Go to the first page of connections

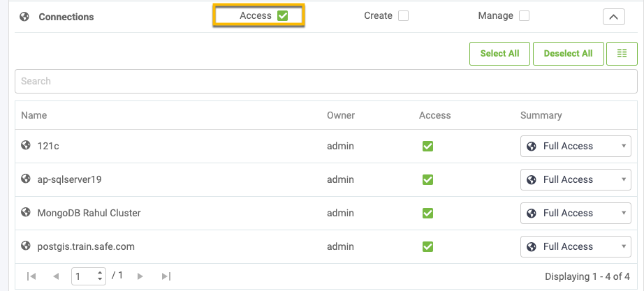(x=31, y=276)
